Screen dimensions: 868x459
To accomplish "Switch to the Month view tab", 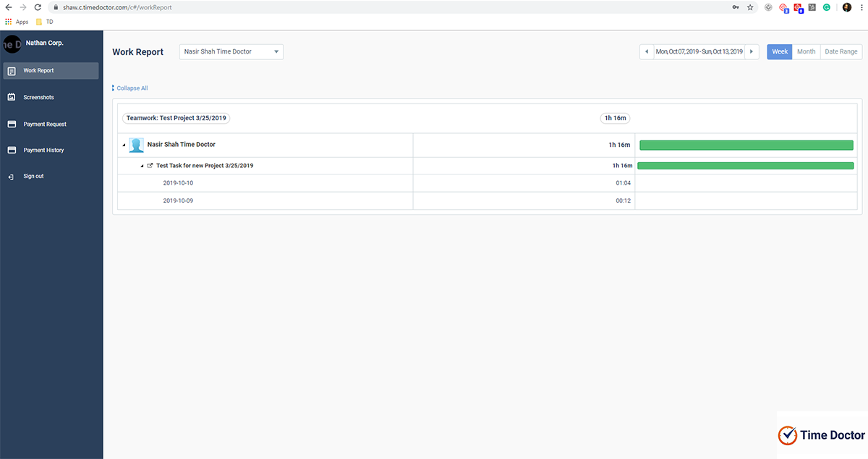I will 806,52.
